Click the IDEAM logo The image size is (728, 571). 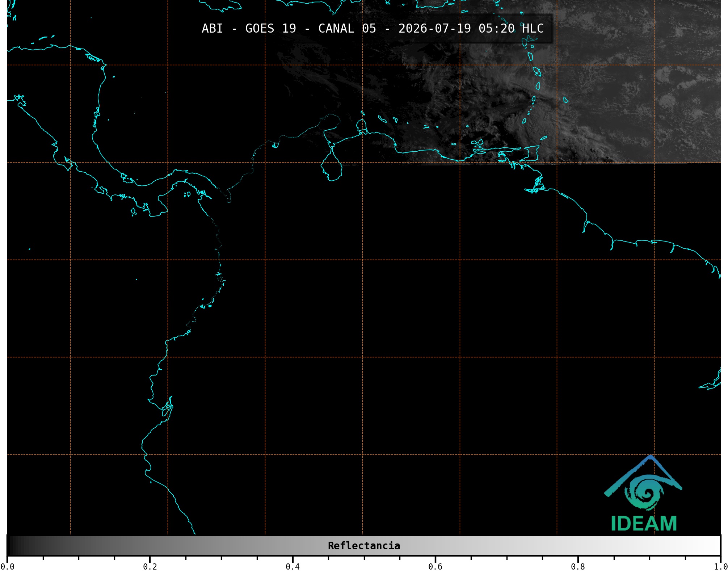(x=643, y=494)
